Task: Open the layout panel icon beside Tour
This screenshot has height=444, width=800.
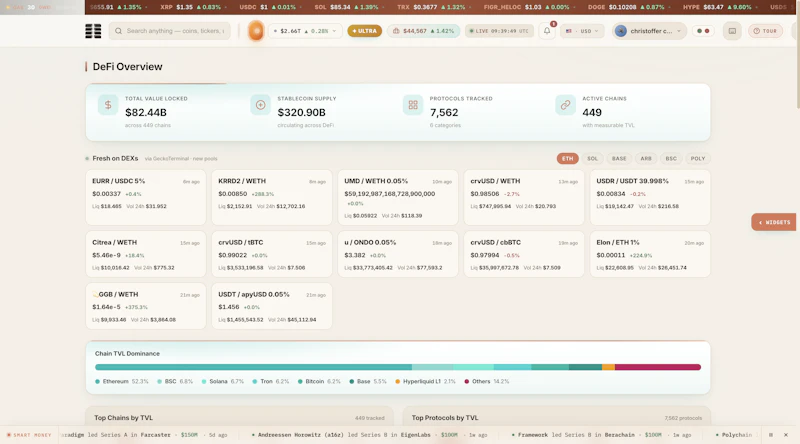Action: point(732,31)
